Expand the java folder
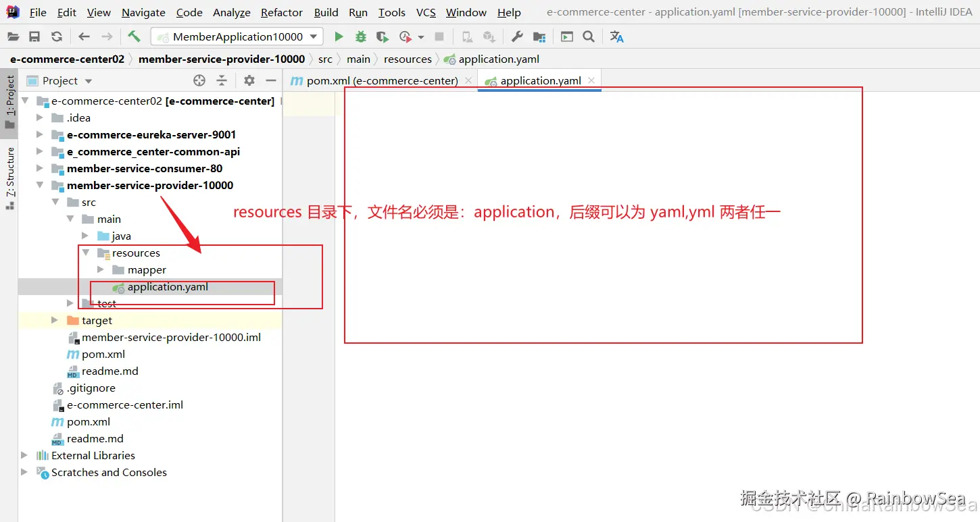980x522 pixels. click(85, 236)
